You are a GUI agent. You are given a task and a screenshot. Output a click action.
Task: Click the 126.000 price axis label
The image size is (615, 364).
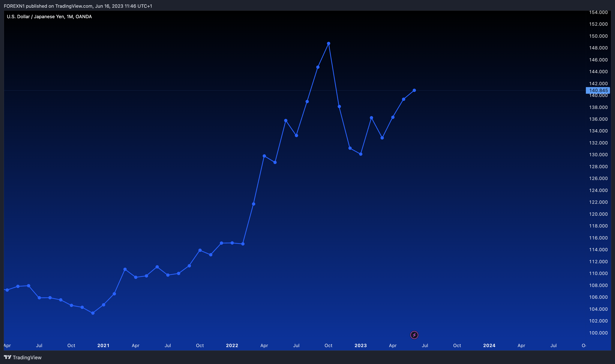598,178
